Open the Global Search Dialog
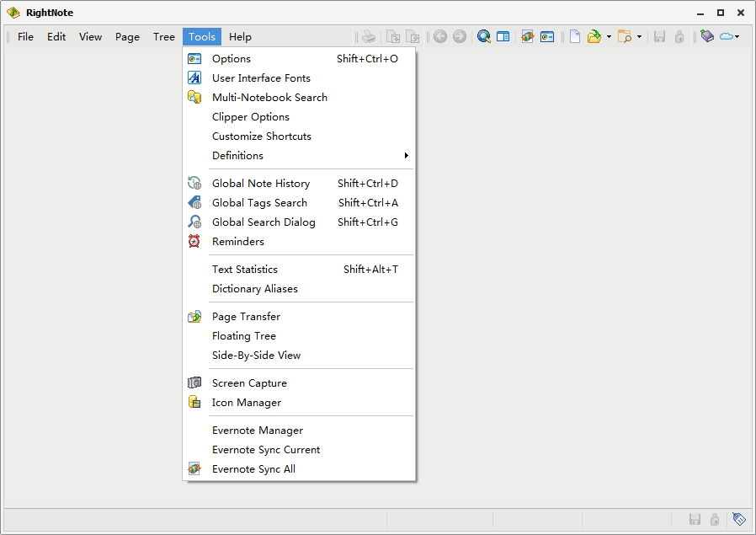 coord(299,222)
